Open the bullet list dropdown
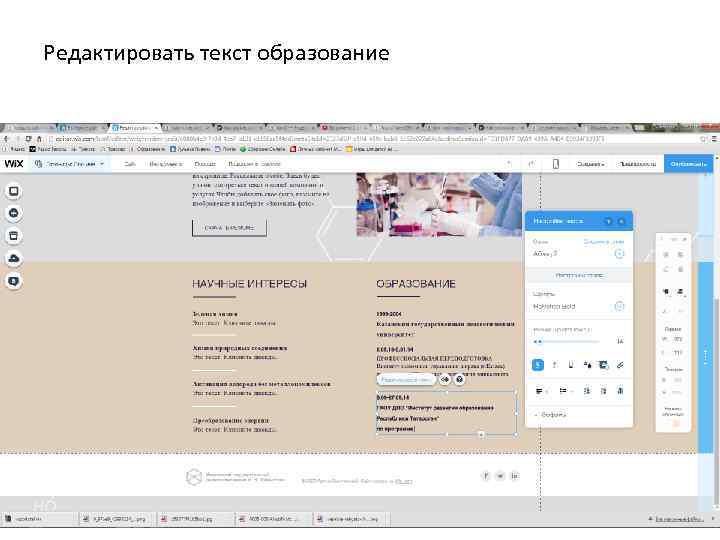Viewport: 720px width, 540px height. click(565, 391)
